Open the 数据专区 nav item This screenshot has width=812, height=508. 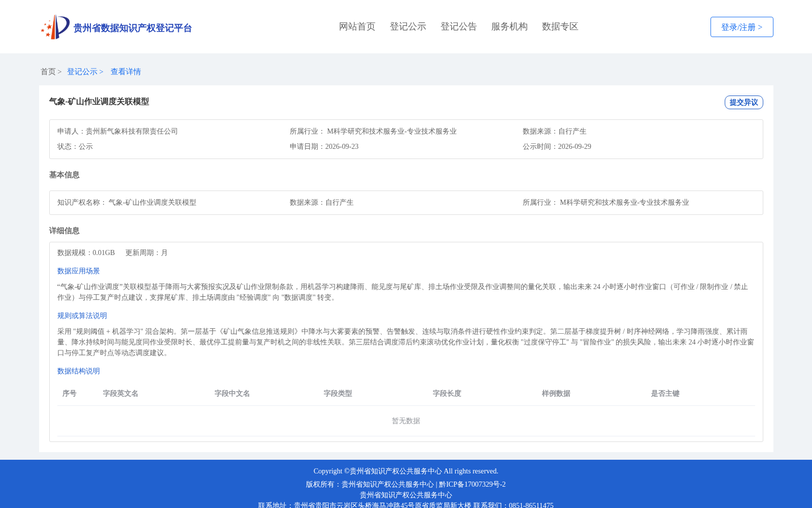tap(560, 26)
